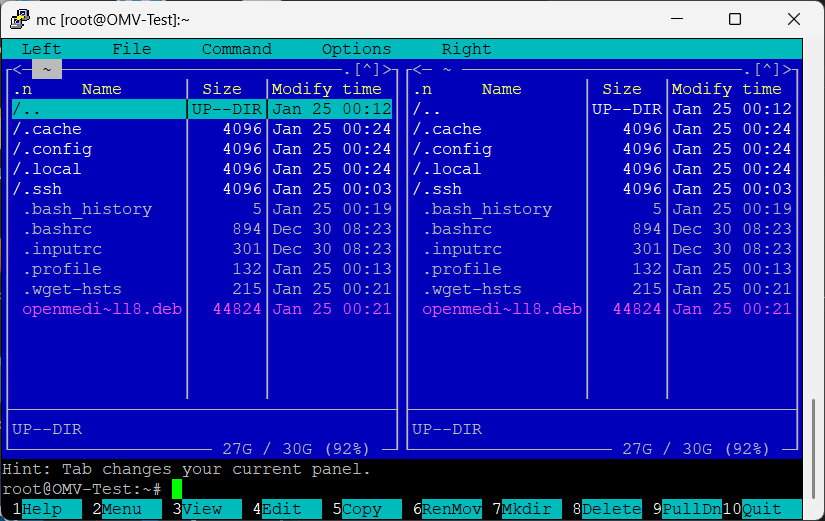Open left panel history list [^]

click(x=367, y=69)
